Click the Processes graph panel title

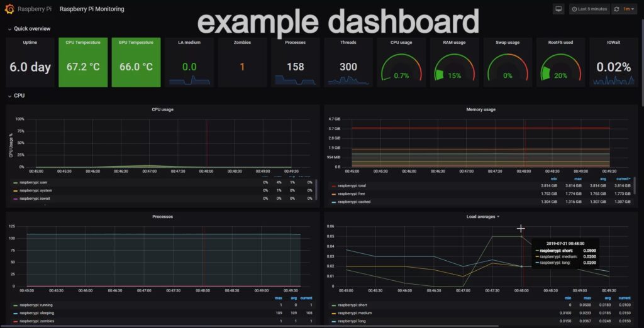163,217
